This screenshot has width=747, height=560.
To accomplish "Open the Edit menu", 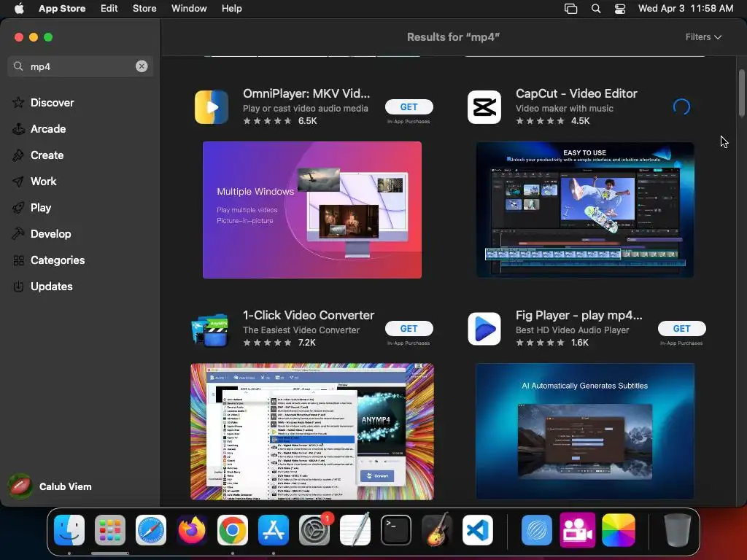I will click(109, 9).
